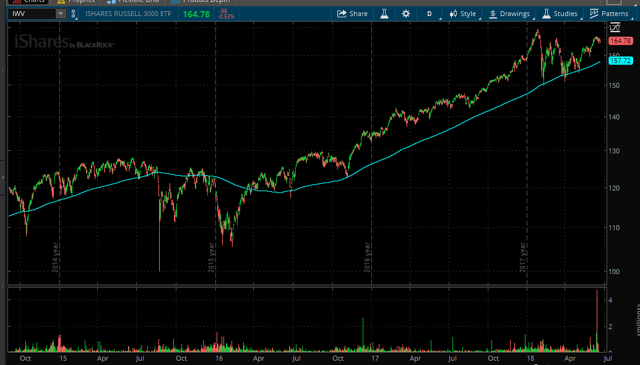The width and height of the screenshot is (640, 365).
Task: Click the 2016 year marker line
Action: (x=371, y=153)
